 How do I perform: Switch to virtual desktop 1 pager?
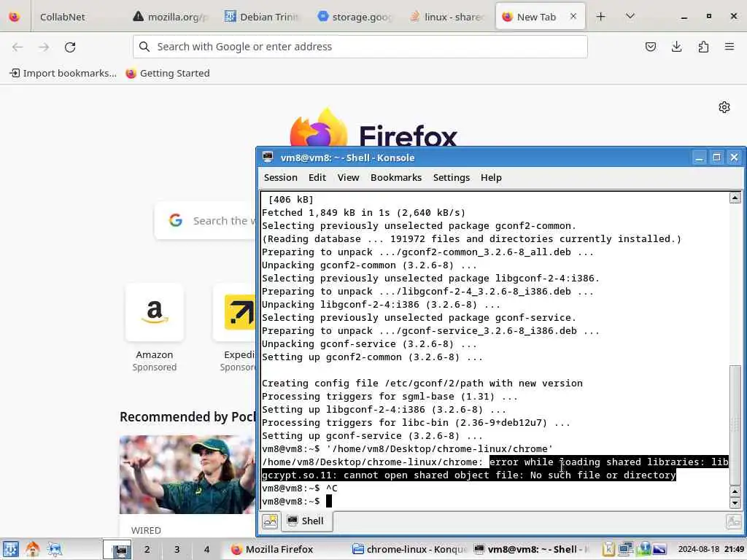(x=117, y=549)
